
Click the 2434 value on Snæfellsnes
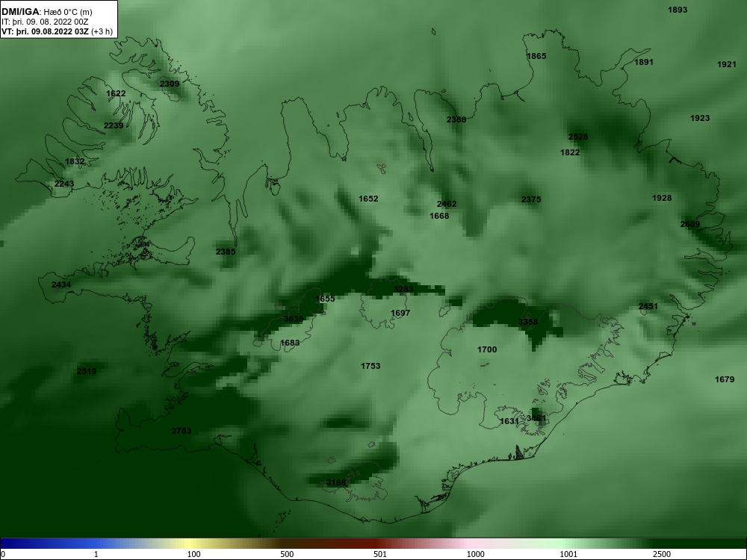click(61, 284)
